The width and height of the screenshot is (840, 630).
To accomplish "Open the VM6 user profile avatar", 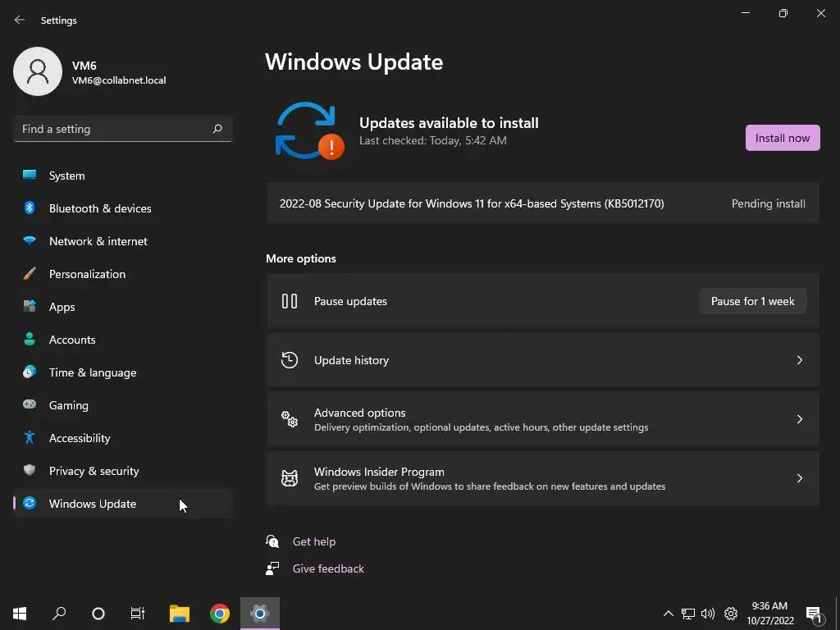I will click(38, 71).
